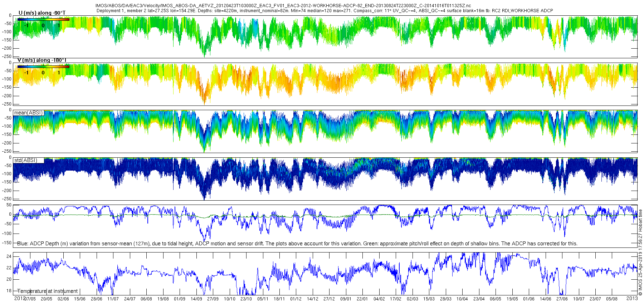Click the '-1' label under U colorbar
This screenshot has width=644, height=304.
pos(26,25)
